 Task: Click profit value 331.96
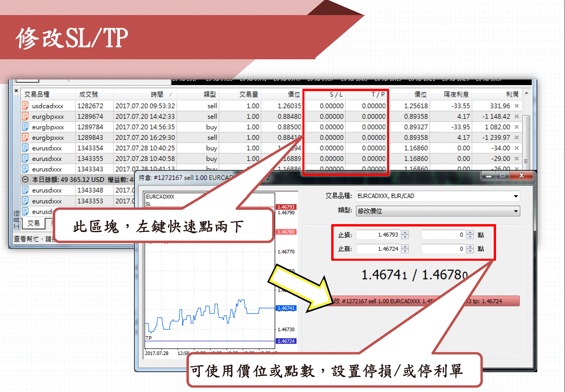pyautogui.click(x=500, y=106)
